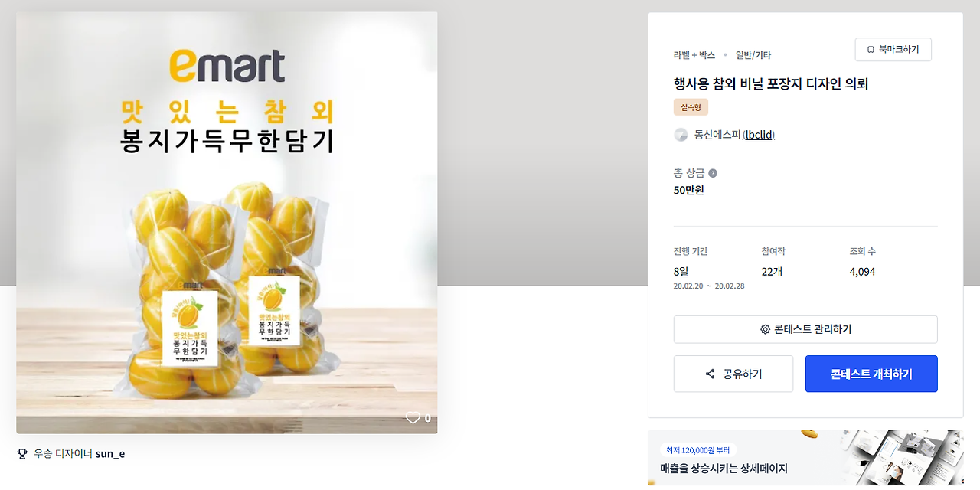Click the 북마크하기 button
Image resolution: width=980 pixels, height=490 pixels.
[893, 50]
